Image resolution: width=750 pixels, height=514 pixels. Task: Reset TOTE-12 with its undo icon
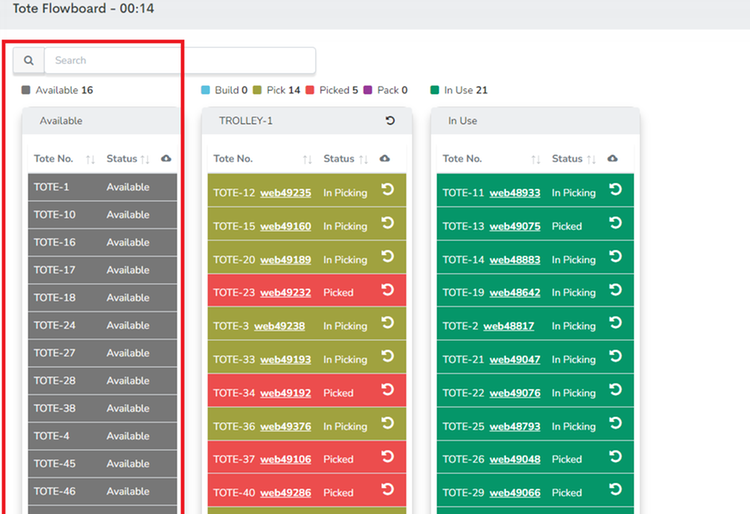click(x=387, y=191)
